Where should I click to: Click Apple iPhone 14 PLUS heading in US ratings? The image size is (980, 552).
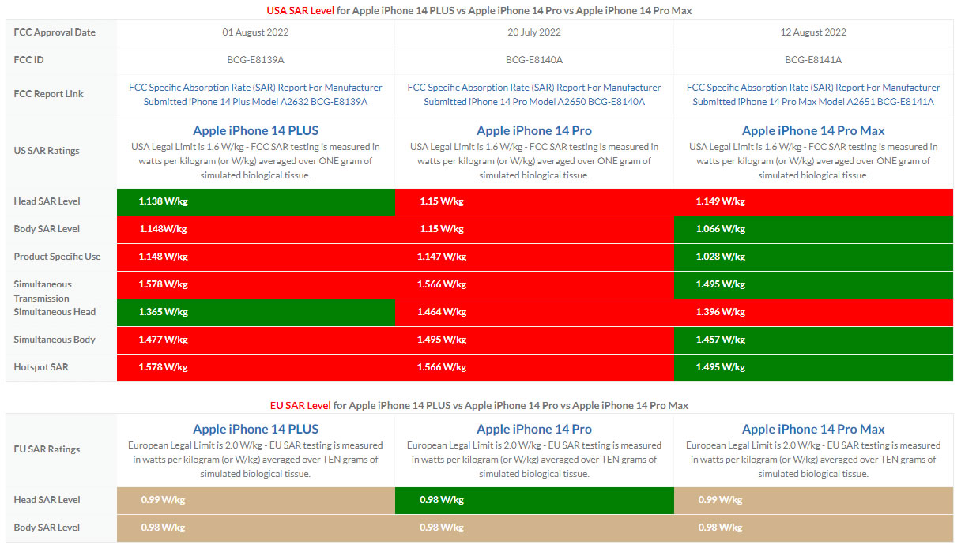click(255, 130)
